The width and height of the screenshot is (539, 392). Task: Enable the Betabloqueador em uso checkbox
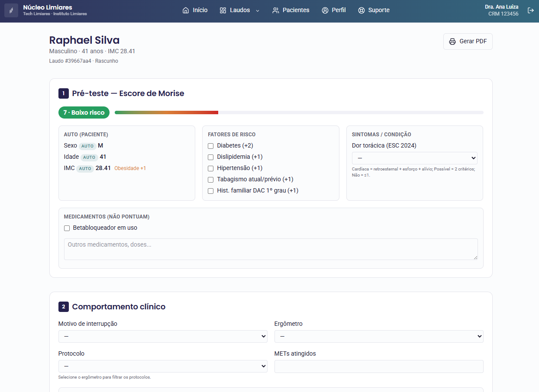pos(67,228)
